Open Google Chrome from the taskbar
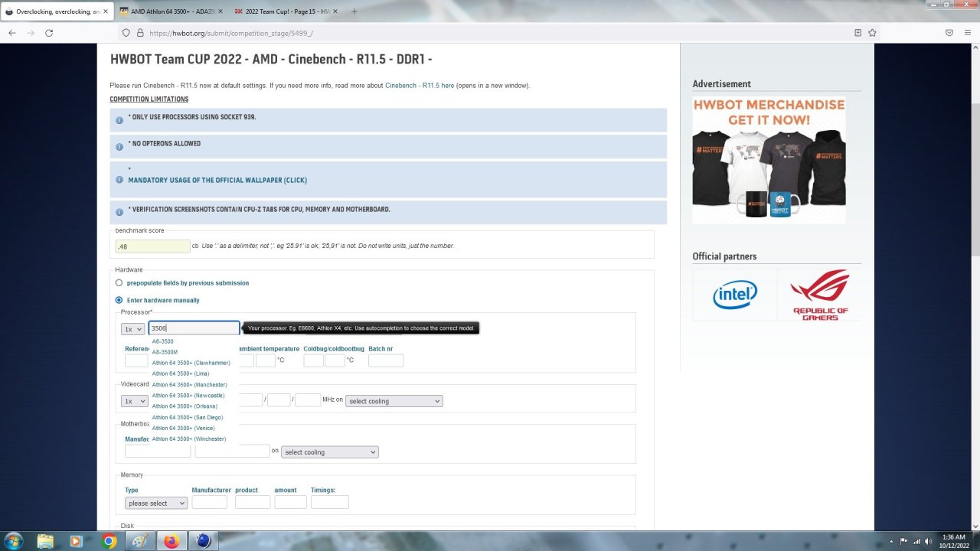 click(109, 541)
